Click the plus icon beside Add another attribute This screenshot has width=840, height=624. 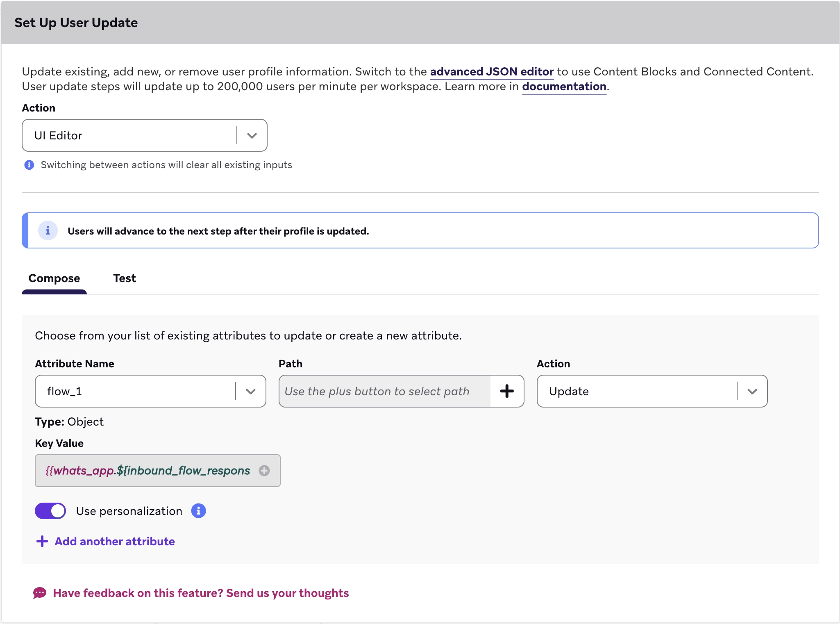click(x=42, y=541)
